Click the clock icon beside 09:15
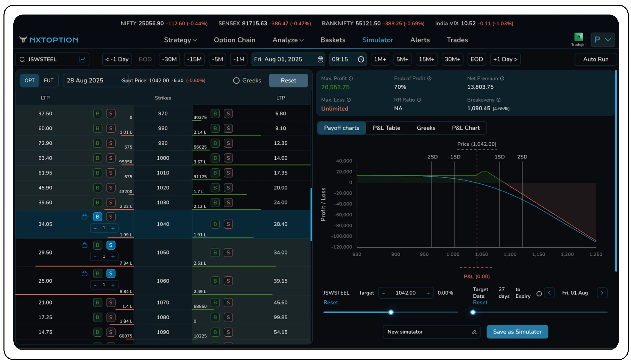The image size is (631, 364). click(361, 59)
